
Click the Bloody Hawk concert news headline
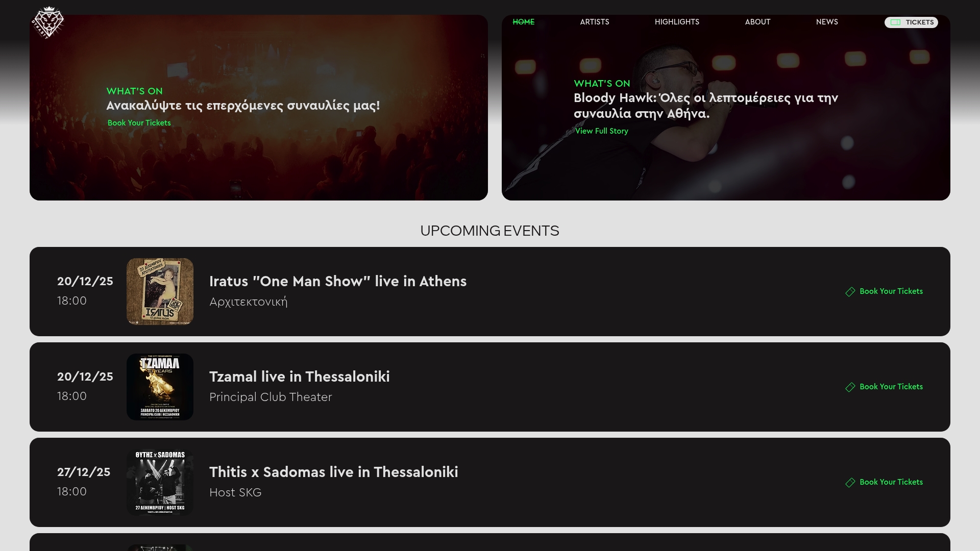[705, 106]
